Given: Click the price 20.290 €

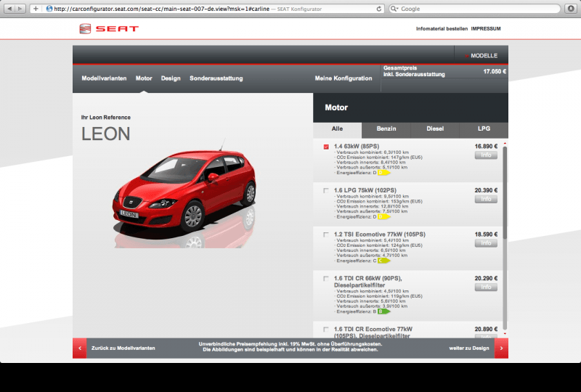Looking at the screenshot, I should 486,278.
